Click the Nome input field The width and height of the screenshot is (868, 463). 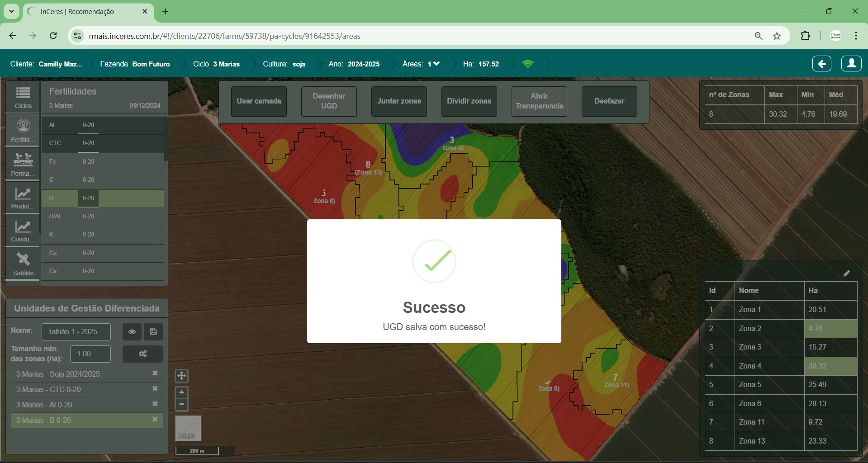tap(76, 331)
